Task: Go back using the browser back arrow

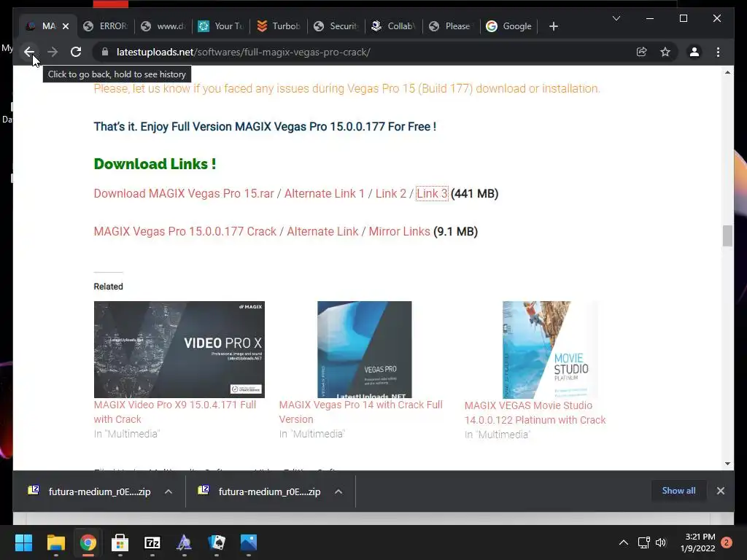Action: pyautogui.click(x=29, y=52)
